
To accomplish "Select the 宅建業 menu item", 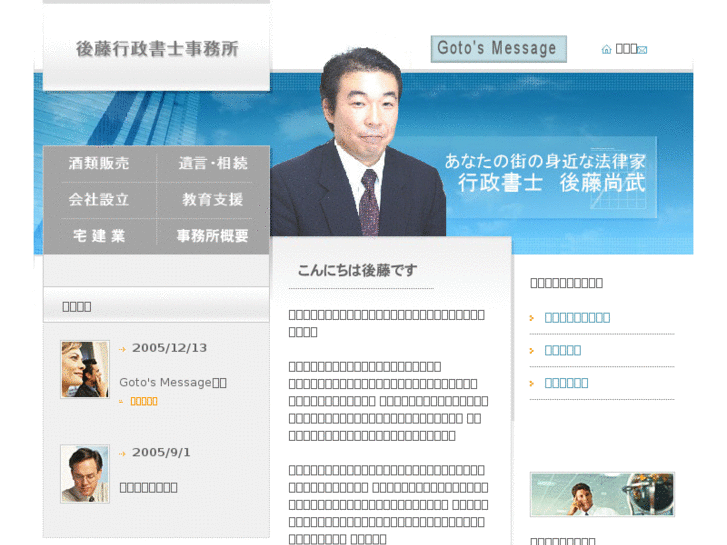I will click(x=99, y=236).
